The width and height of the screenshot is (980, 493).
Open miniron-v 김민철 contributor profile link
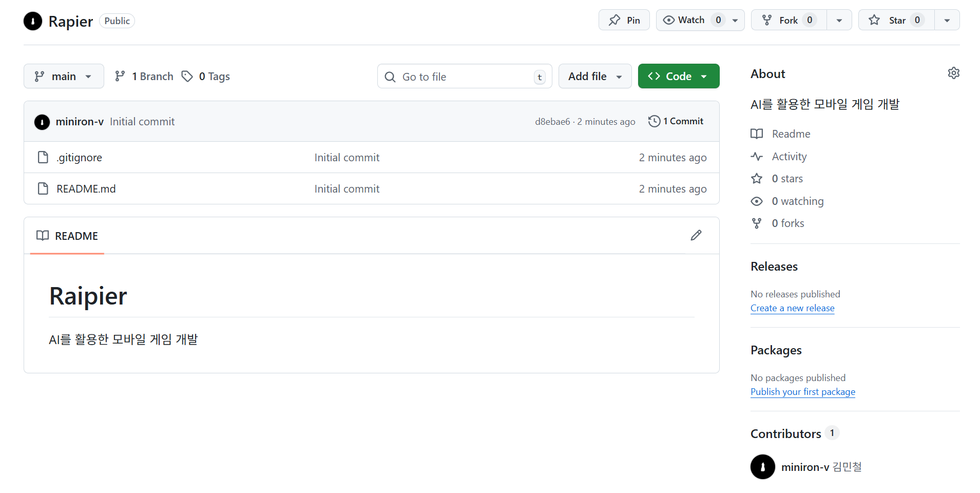[x=821, y=467]
